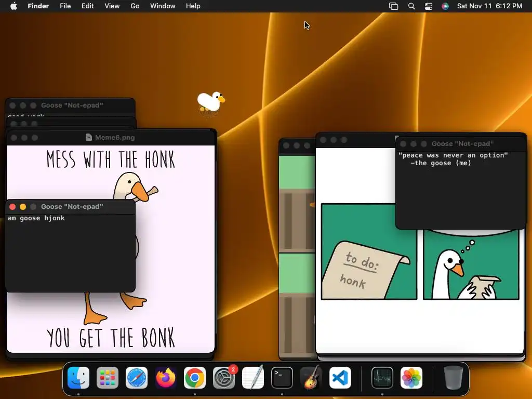
Task: Open the Edit menu
Action: click(x=87, y=6)
